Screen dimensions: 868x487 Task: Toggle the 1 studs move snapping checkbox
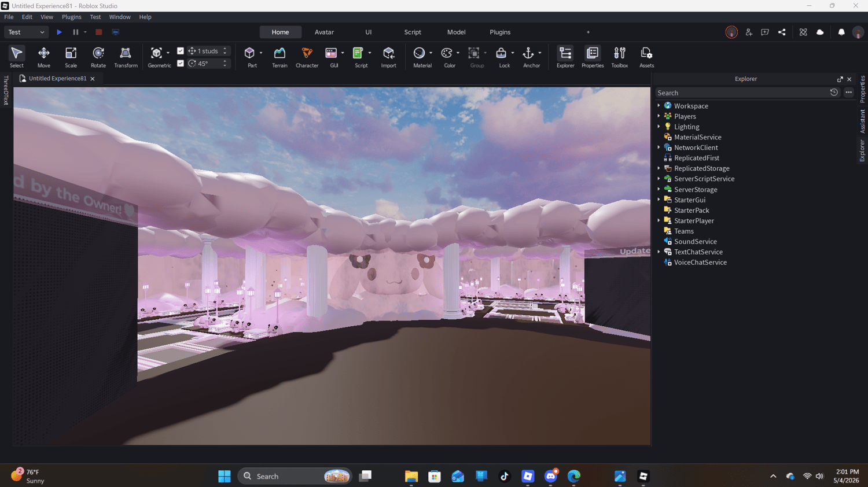tap(181, 51)
